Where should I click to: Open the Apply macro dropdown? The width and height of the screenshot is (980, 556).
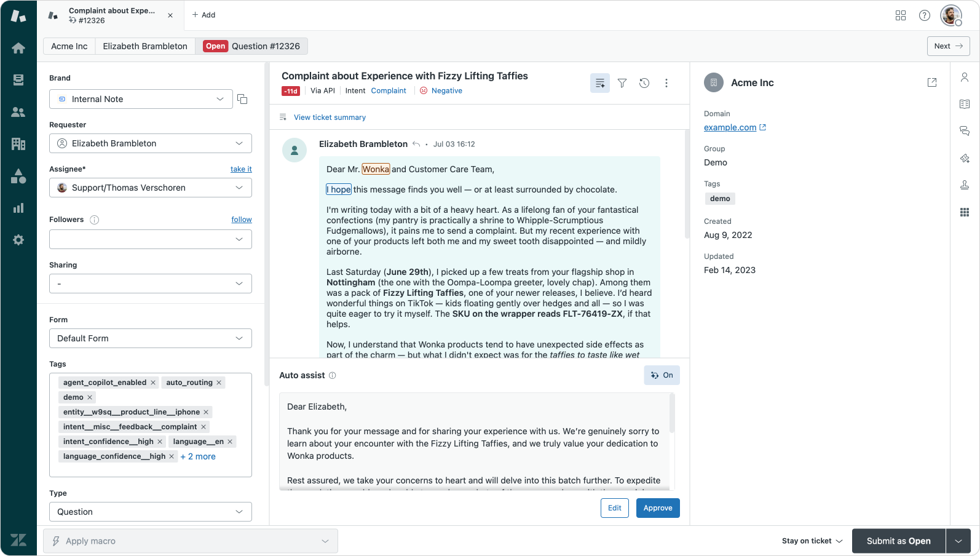tap(191, 541)
